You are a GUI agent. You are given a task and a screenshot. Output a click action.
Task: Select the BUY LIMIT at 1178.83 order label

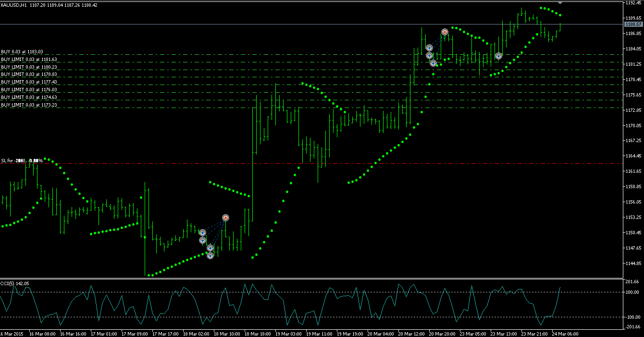click(29, 74)
